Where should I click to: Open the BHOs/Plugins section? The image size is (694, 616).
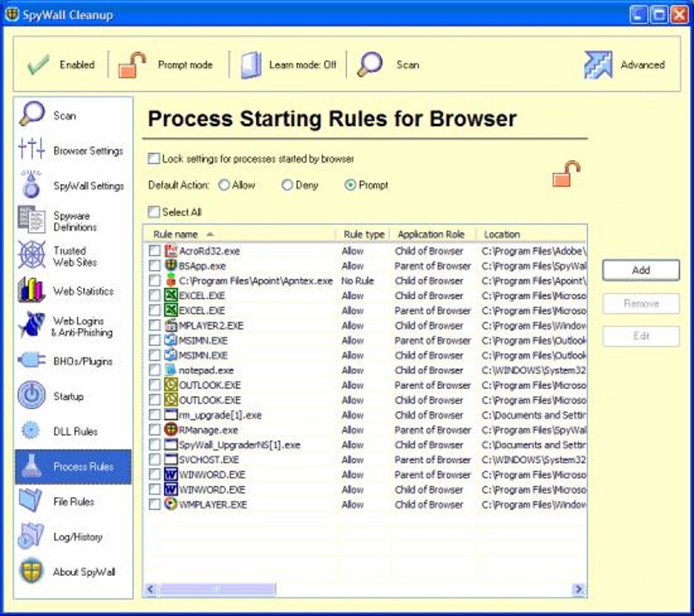pyautogui.click(x=30, y=361)
